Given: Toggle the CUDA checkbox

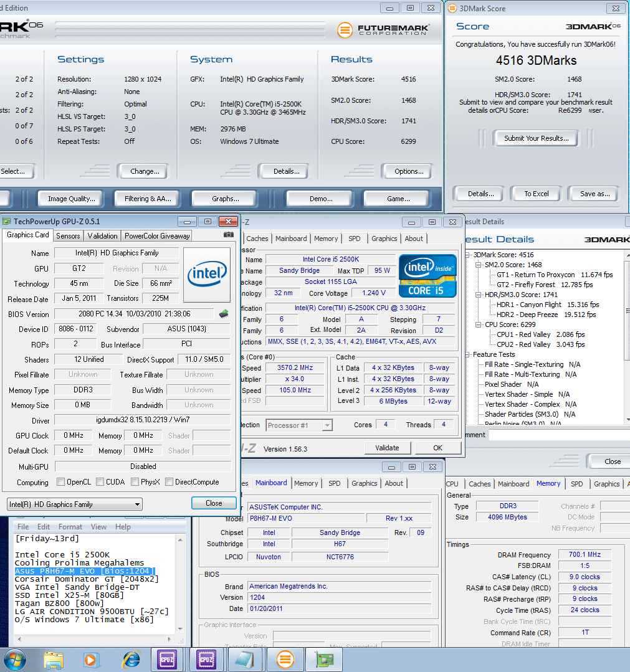Looking at the screenshot, I should tap(100, 481).
